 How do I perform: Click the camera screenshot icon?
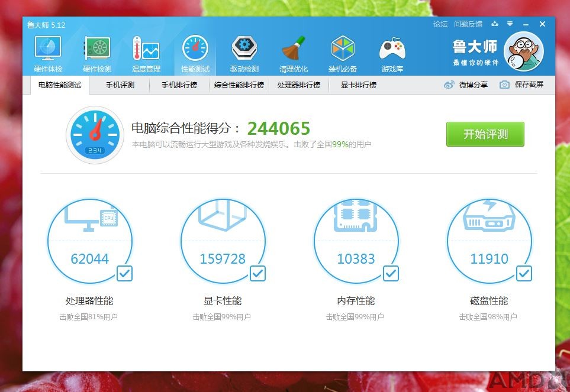point(504,85)
